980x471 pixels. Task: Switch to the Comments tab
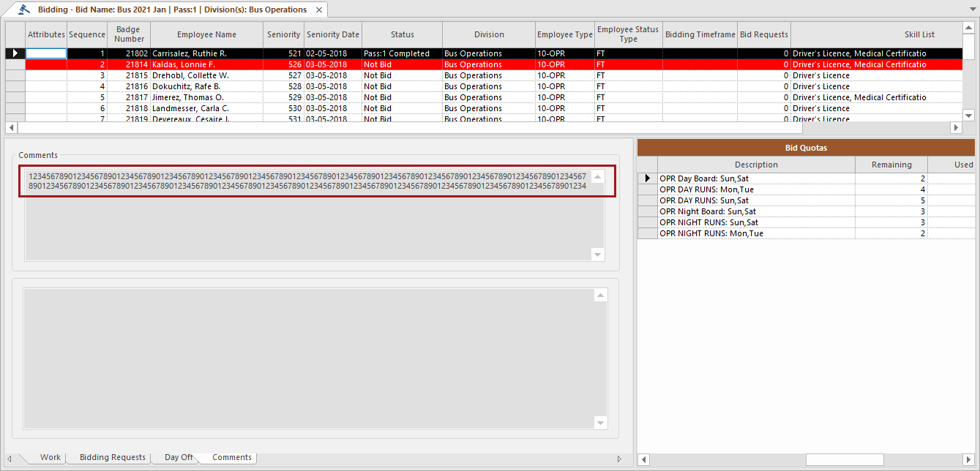pos(231,457)
